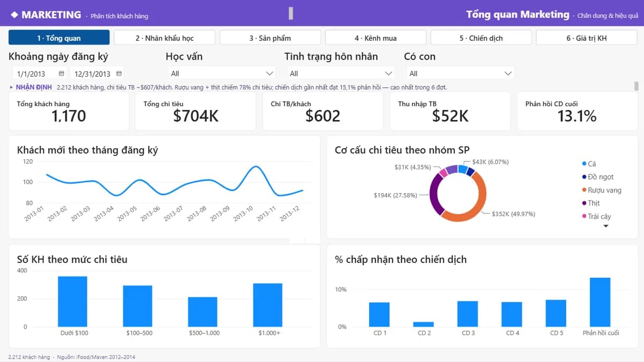Select the CD 4 campaign bar

512,314
